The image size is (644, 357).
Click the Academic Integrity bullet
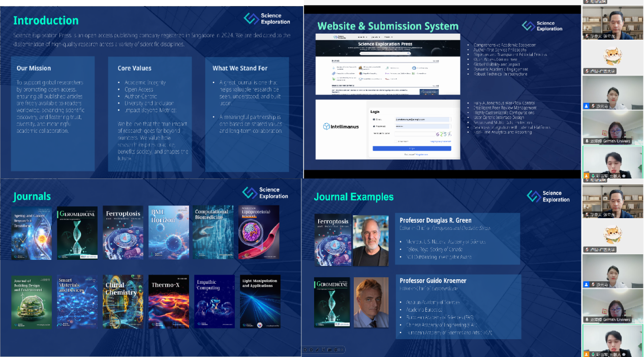point(145,82)
